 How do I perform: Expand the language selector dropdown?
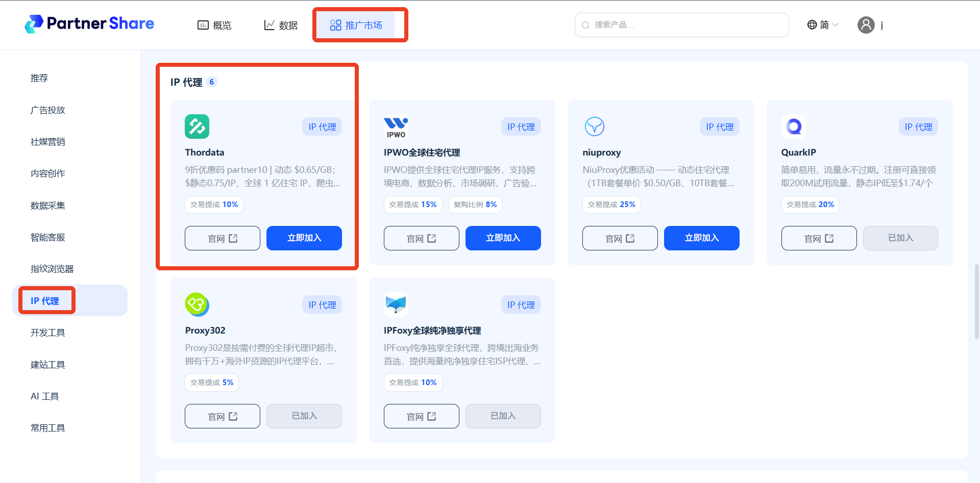(823, 25)
